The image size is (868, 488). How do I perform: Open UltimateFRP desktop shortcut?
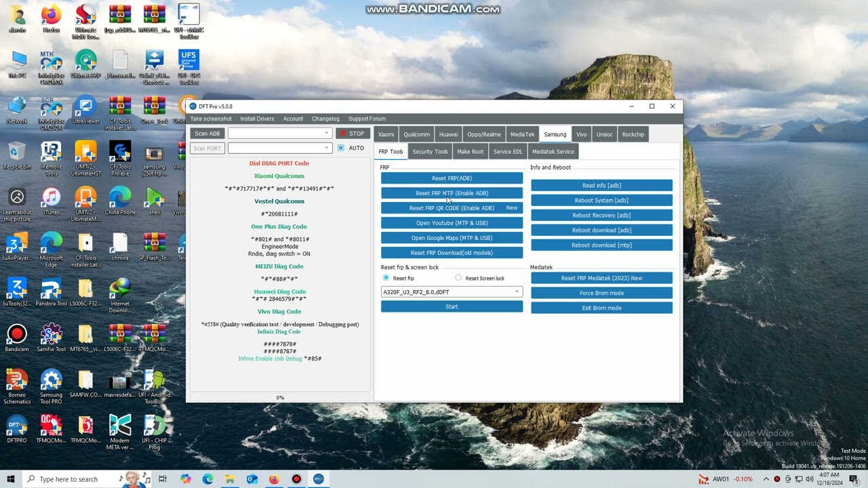85,64
